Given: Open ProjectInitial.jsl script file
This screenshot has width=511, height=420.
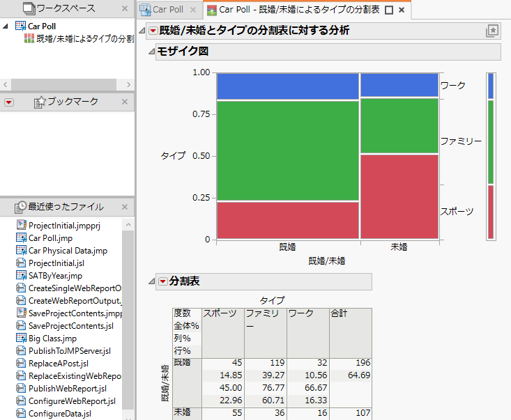Looking at the screenshot, I should [x=50, y=263].
